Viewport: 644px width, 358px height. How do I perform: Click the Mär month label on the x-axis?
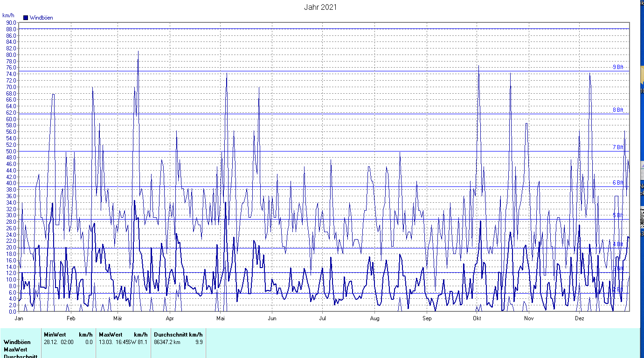tap(118, 318)
